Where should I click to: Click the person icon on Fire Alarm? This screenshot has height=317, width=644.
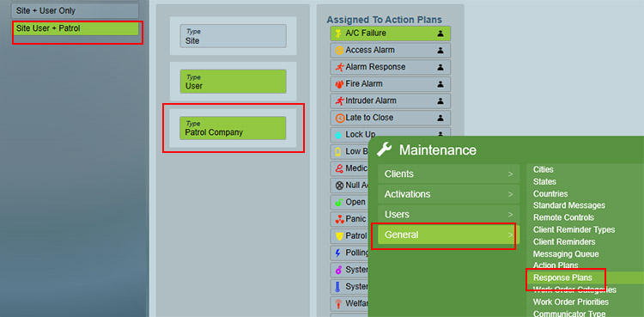coord(440,84)
